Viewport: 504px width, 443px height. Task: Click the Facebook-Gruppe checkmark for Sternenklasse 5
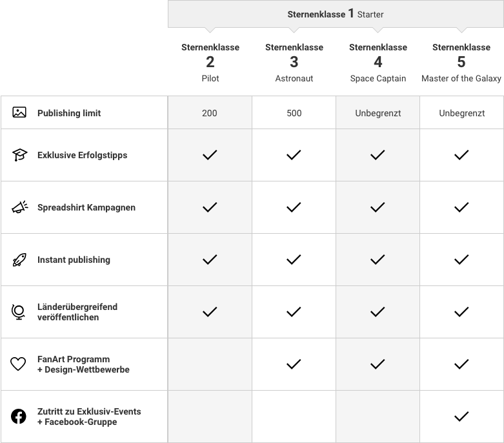461,417
